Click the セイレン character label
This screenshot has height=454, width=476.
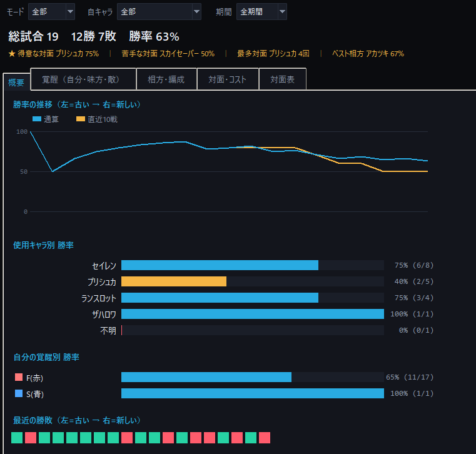tap(104, 266)
